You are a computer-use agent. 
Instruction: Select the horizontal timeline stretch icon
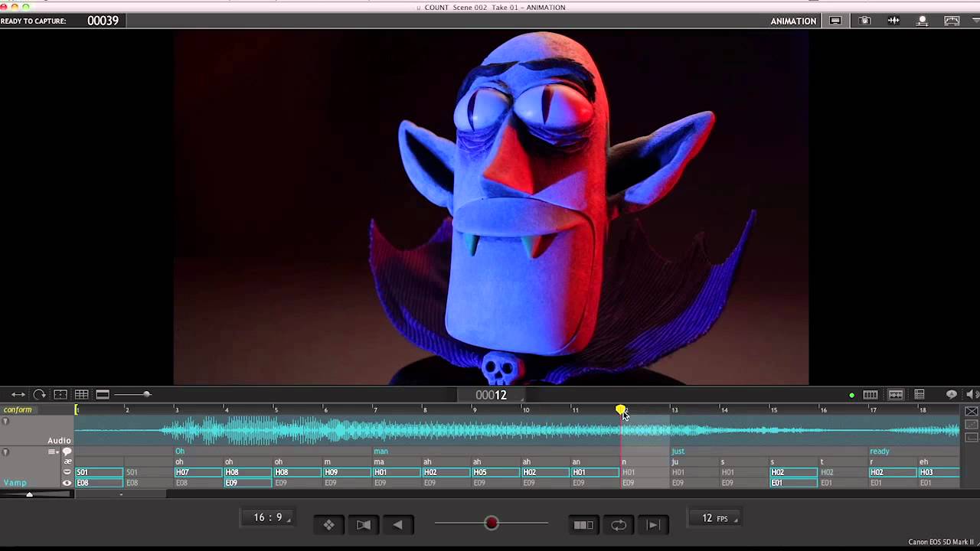point(18,394)
